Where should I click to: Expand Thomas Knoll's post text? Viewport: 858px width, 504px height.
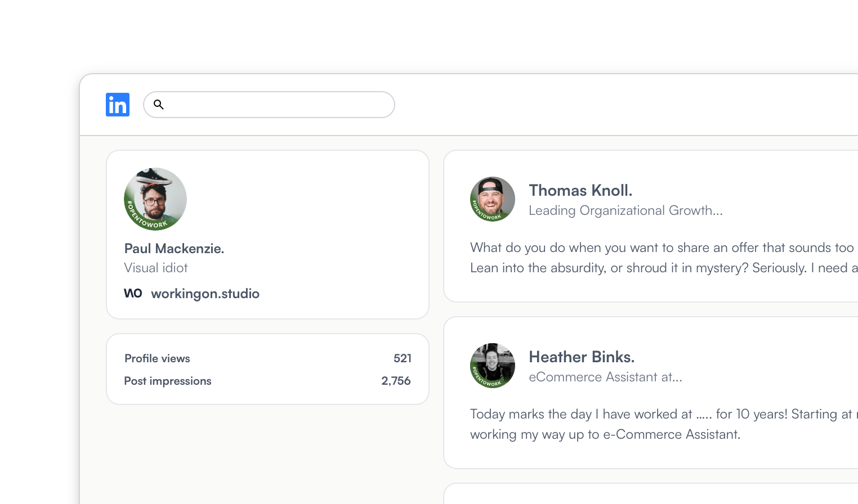pyautogui.click(x=662, y=258)
